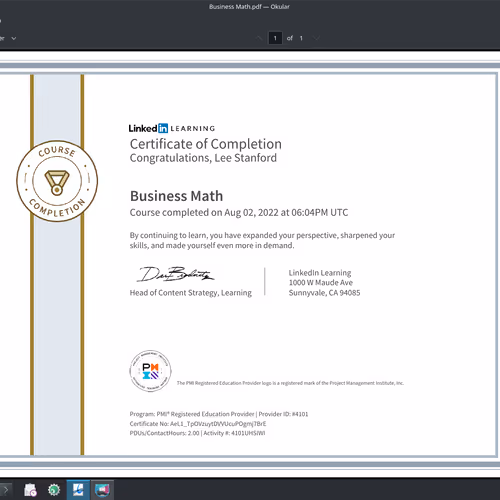This screenshot has height=500, width=500.
Task: Click the handwritten signature on certificate
Action: click(175, 274)
